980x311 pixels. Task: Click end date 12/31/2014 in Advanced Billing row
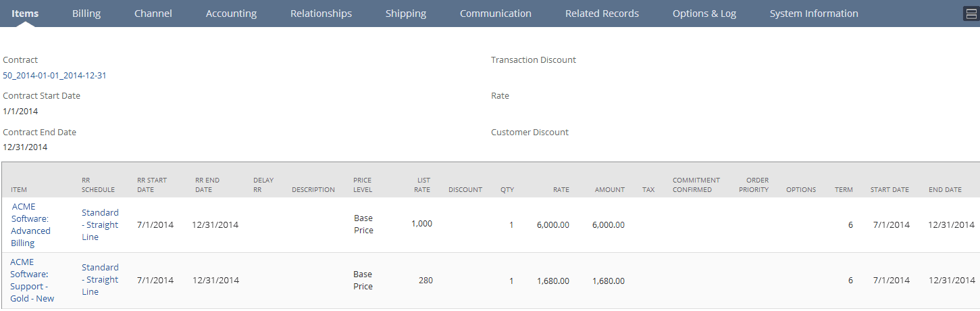point(952,225)
